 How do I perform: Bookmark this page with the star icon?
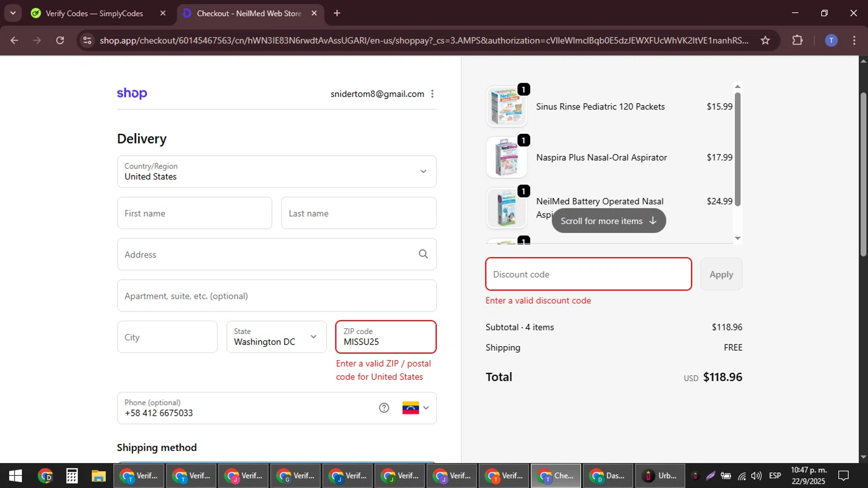point(766,41)
